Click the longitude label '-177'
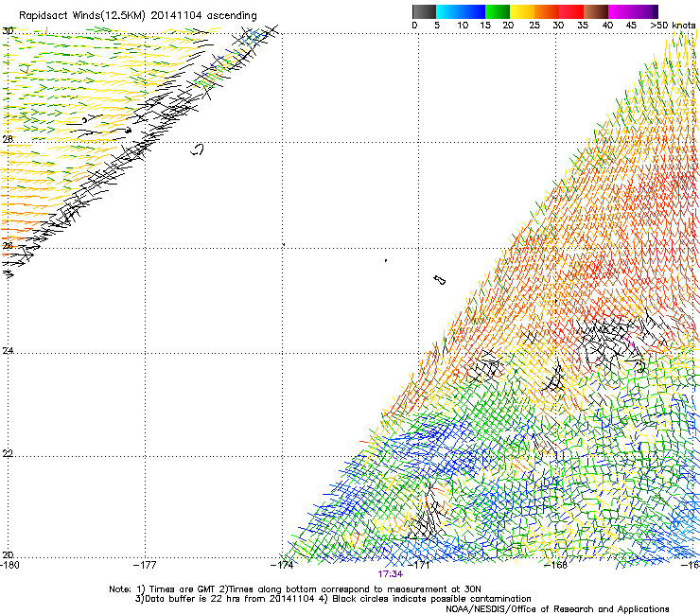The width and height of the screenshot is (700, 615). click(x=145, y=565)
